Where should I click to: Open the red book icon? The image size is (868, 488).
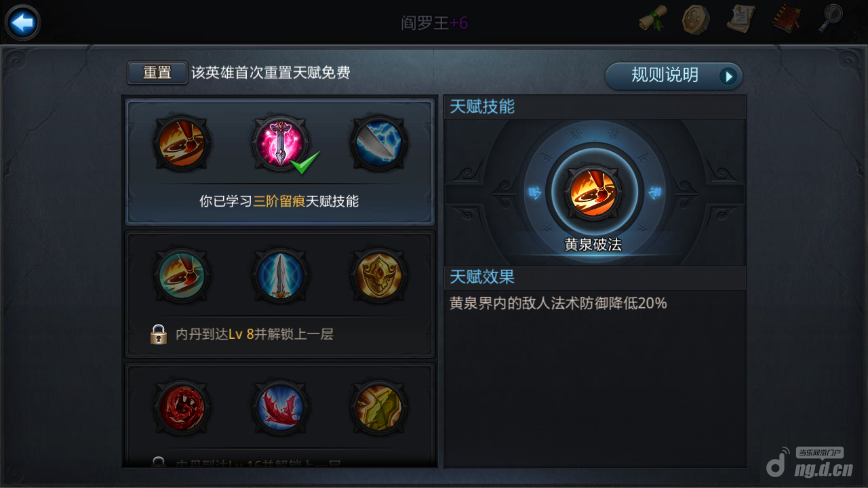[786, 19]
